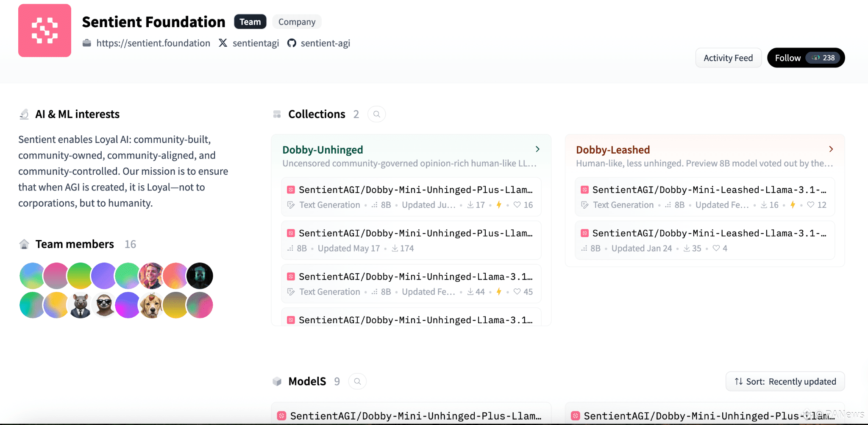Open Dobby-Mini-Leashed model updated Jan 24

pyautogui.click(x=704, y=240)
